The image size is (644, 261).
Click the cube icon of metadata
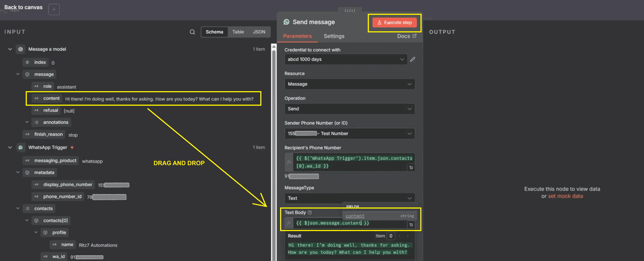[27, 173]
